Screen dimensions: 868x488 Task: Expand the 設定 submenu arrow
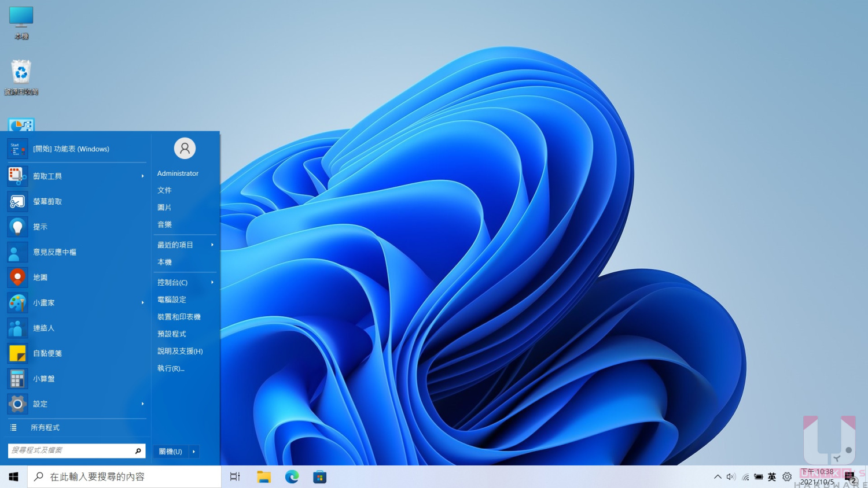[142, 404]
